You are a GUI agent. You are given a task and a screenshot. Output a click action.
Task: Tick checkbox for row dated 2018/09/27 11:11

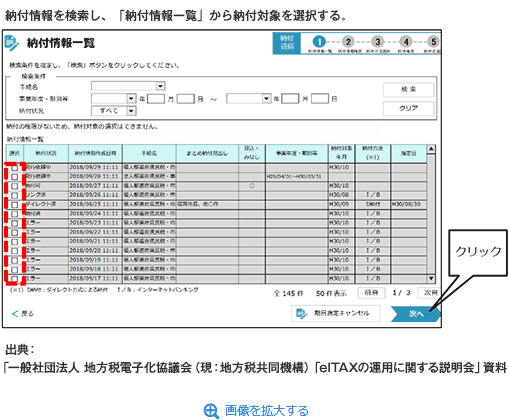click(x=14, y=186)
